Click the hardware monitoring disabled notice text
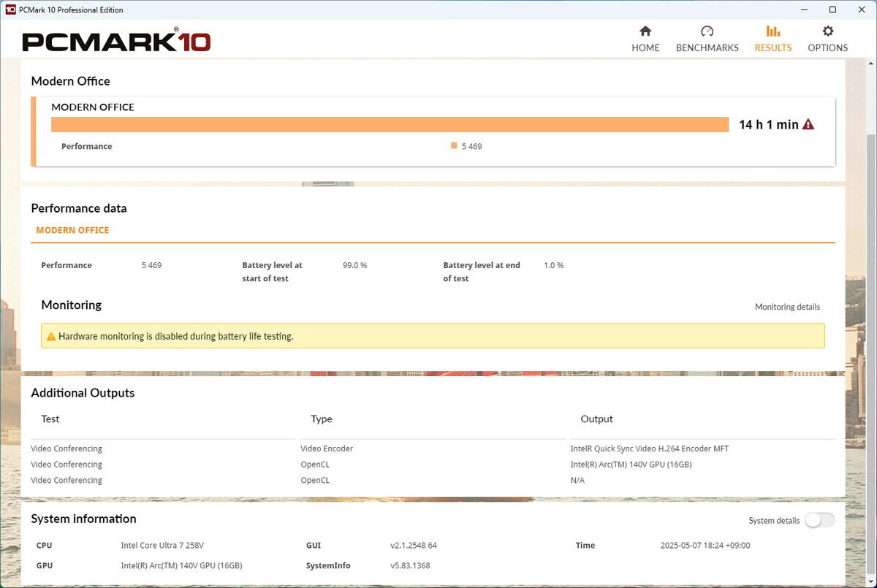 point(175,337)
